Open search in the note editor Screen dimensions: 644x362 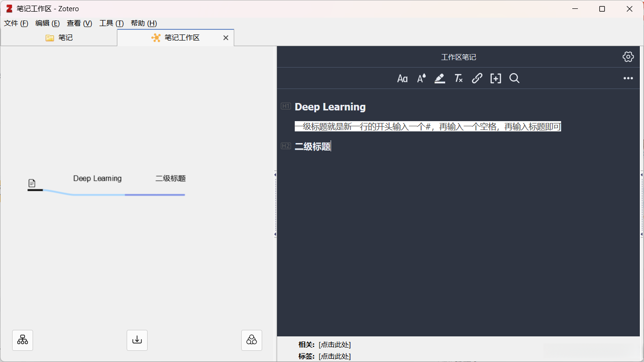pyautogui.click(x=514, y=78)
